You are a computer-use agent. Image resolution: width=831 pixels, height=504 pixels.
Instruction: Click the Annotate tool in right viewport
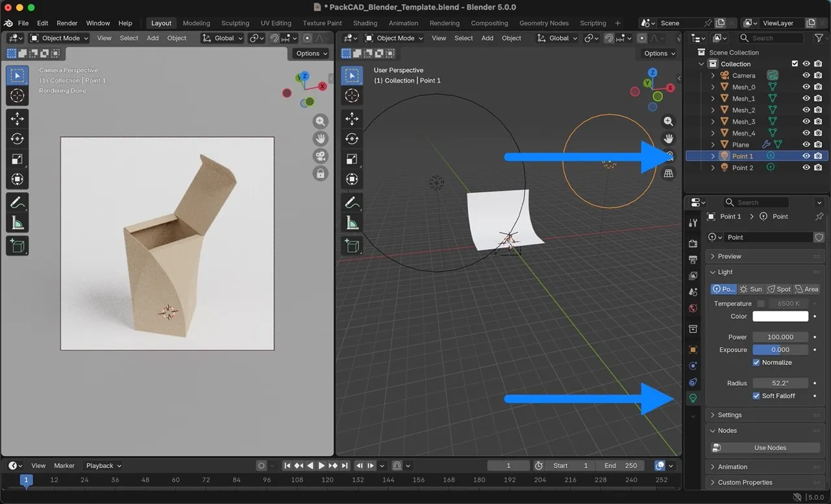point(352,203)
